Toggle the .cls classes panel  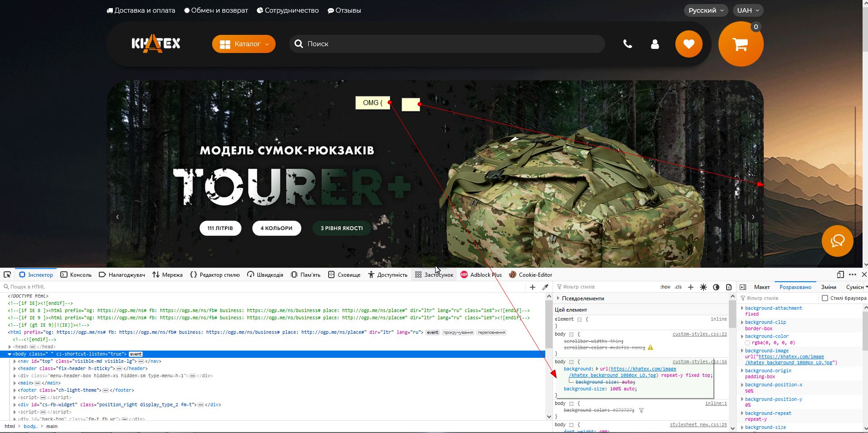point(678,287)
